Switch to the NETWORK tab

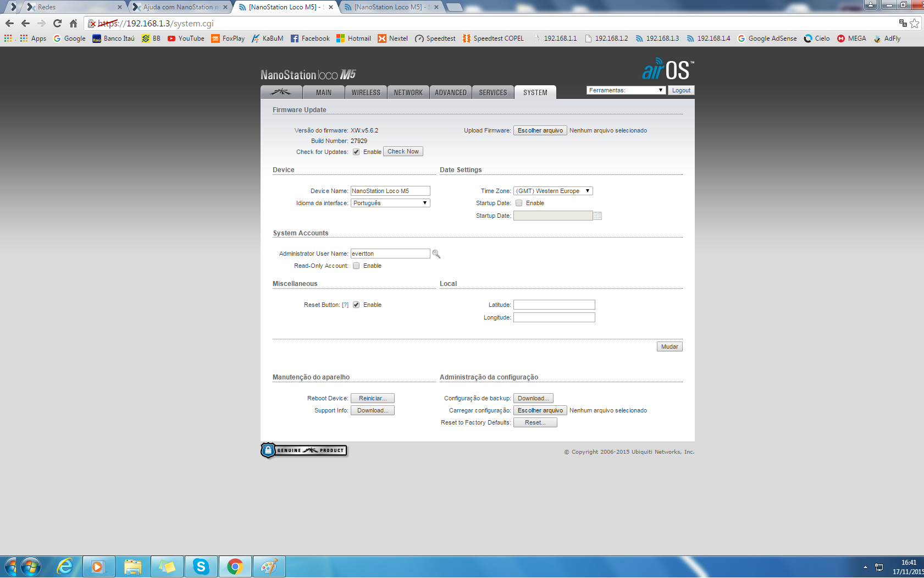point(408,92)
